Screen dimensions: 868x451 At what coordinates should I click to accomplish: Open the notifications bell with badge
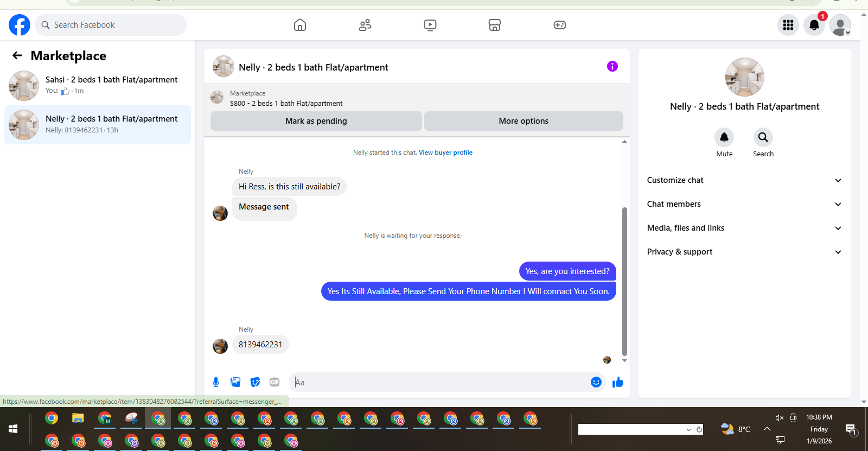814,25
